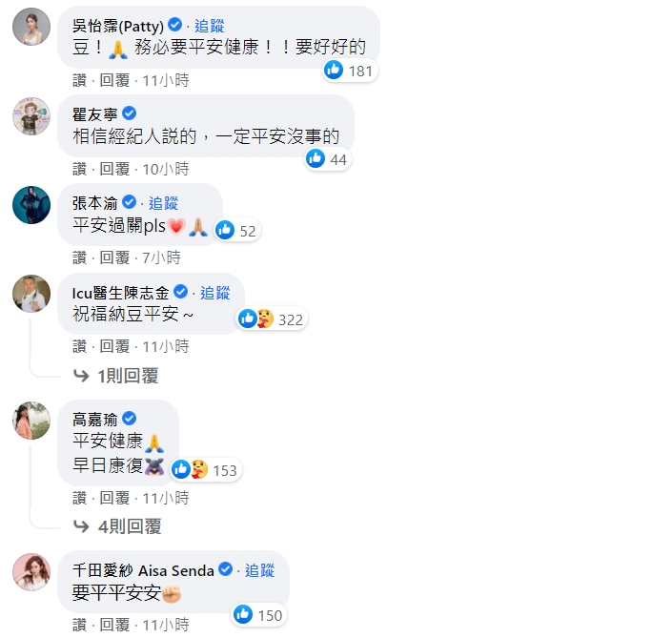View the 181 like reactions on 吳怡霈's comment
672x638 pixels.
click(349, 70)
